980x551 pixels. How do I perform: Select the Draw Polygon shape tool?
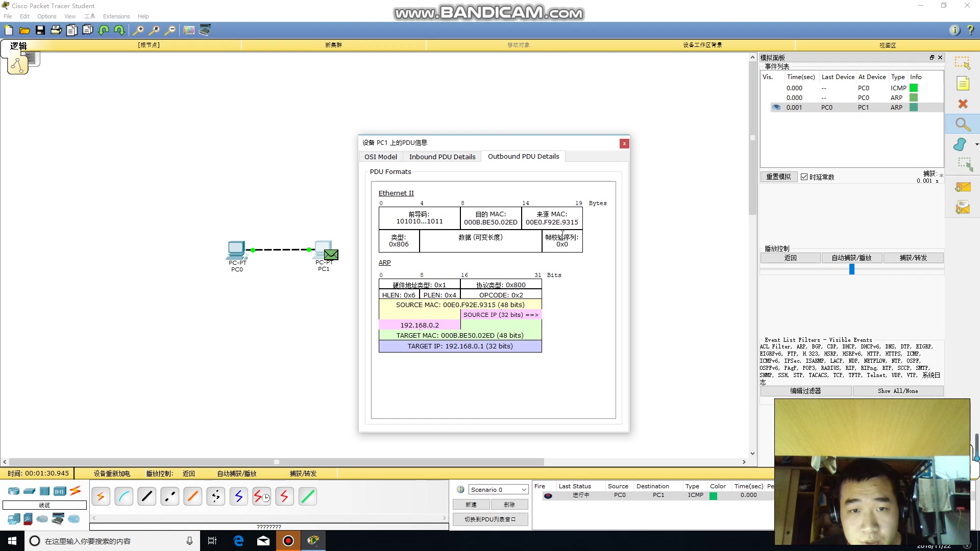(960, 145)
